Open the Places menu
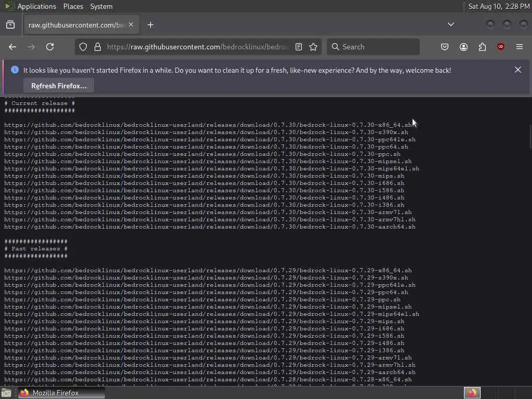Viewport: 532px width, 399px height. click(73, 6)
